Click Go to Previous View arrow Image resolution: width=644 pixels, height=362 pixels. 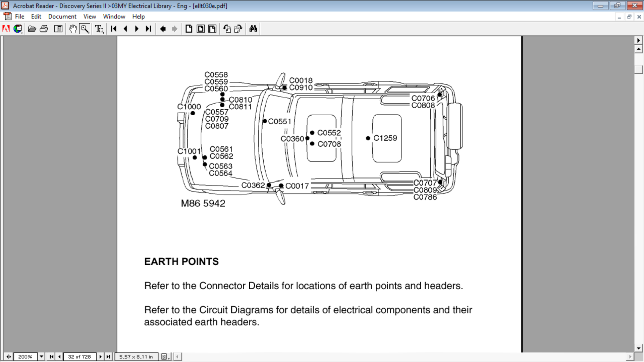click(x=163, y=29)
